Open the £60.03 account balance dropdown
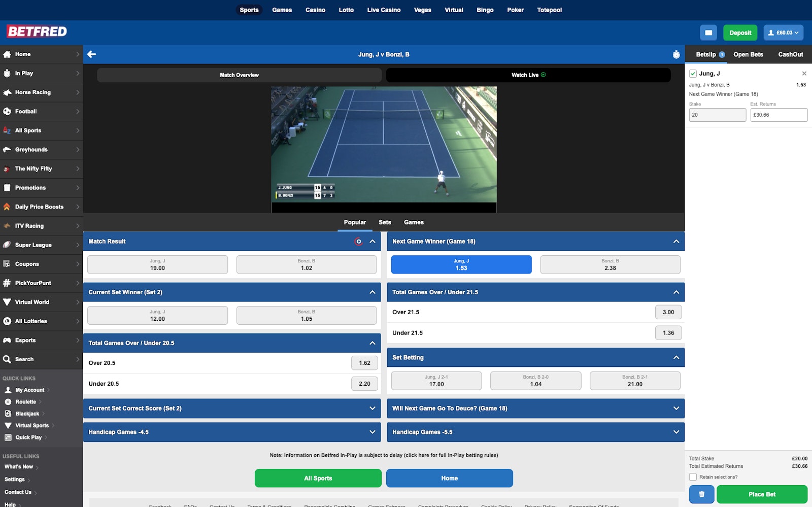 point(783,32)
